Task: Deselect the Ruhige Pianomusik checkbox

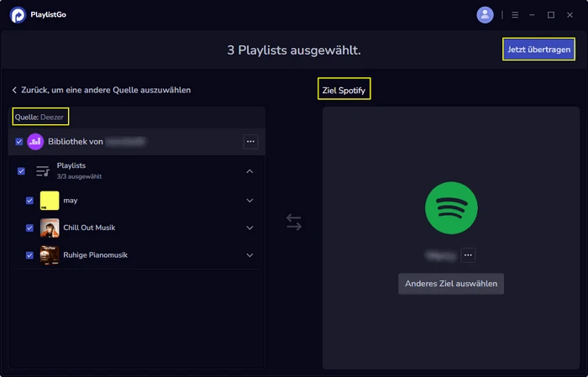Action: coord(29,255)
